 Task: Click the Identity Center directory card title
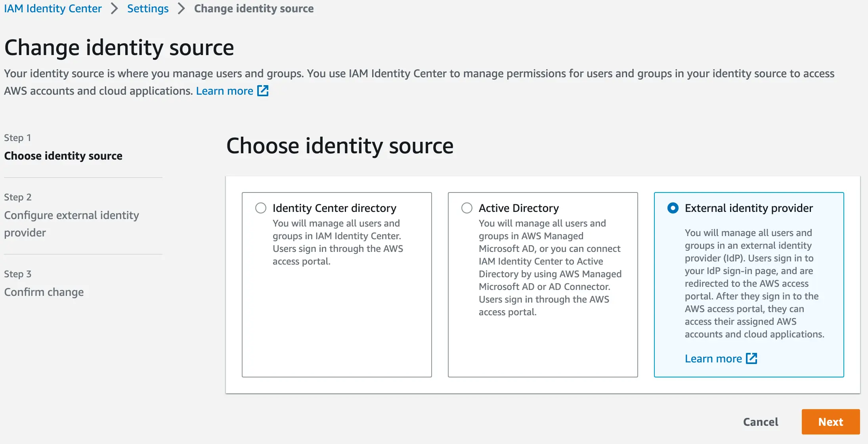pos(334,208)
